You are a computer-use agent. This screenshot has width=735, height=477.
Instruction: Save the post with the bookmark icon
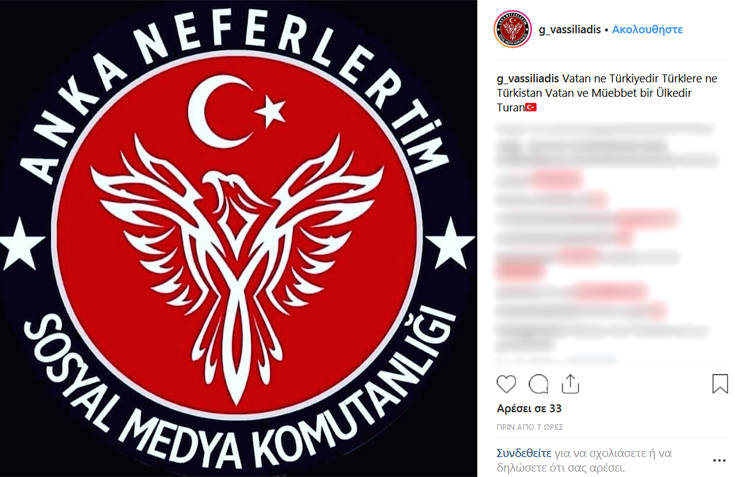(x=720, y=383)
